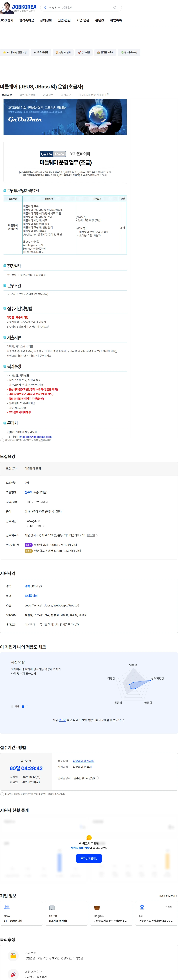The height and width of the screenshot is (980, 178).
Task: Click the 강소기업 tag
Action: pyautogui.click(x=84, y=53)
